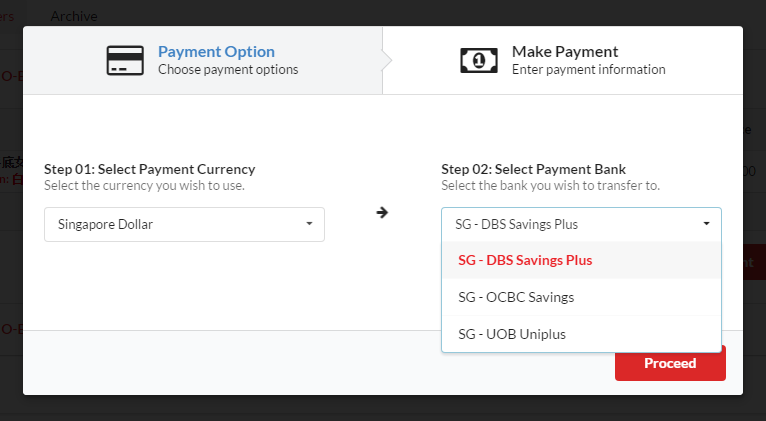Viewport: 766px width, 421px height.
Task: Click the credit card Payment Option icon
Action: click(125, 61)
